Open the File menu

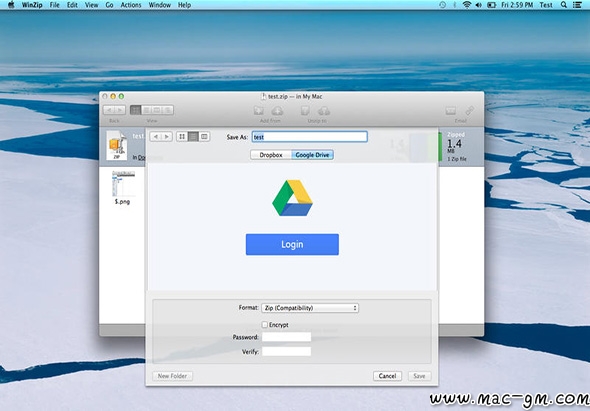point(55,5)
